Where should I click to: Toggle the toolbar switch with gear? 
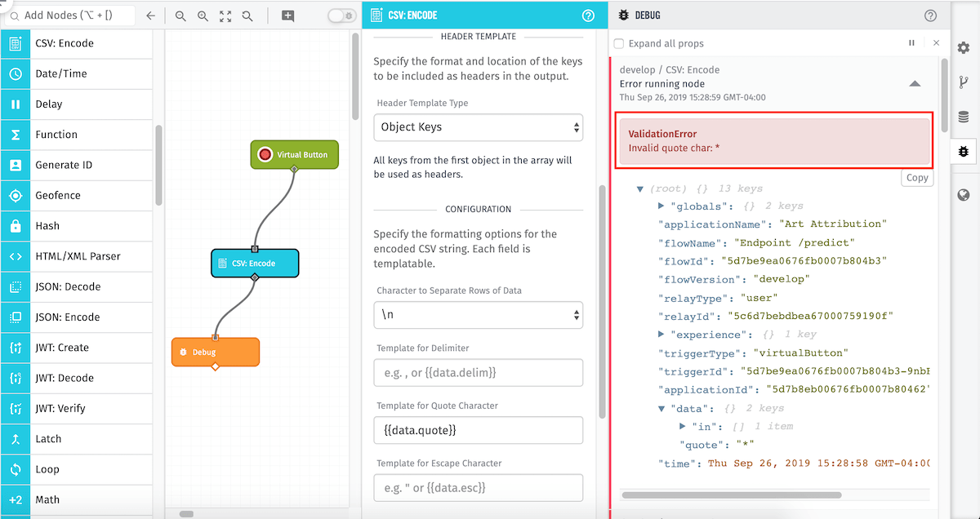(x=341, y=16)
